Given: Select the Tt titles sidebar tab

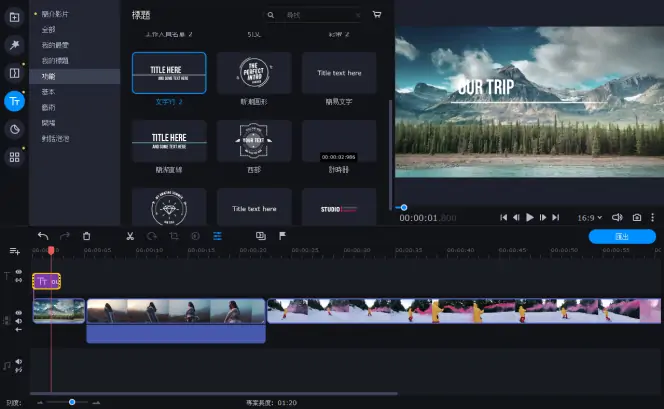Looking at the screenshot, I should pyautogui.click(x=14, y=101).
